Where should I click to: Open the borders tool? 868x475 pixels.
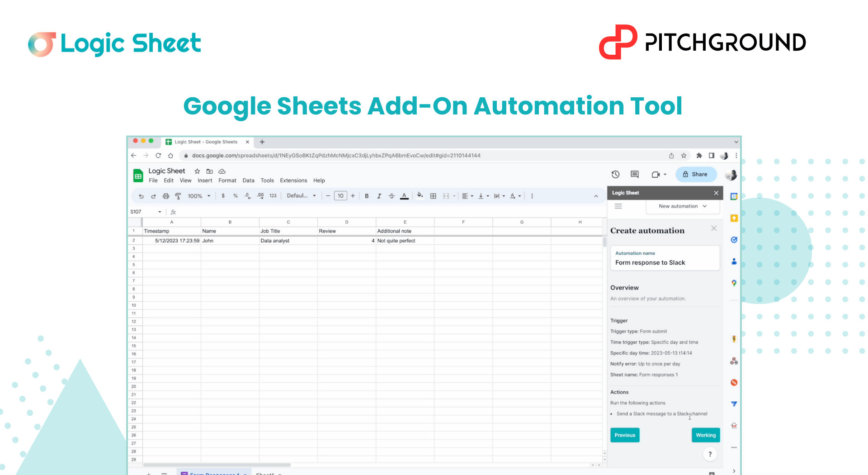[433, 196]
